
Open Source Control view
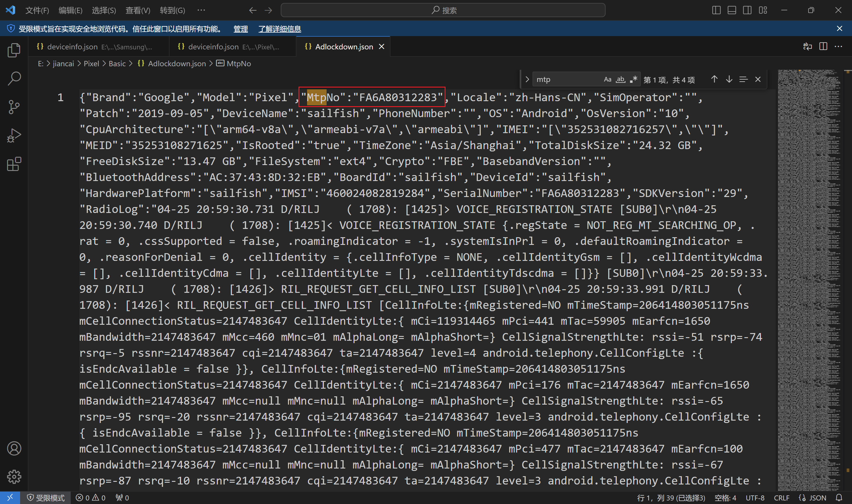click(x=14, y=107)
